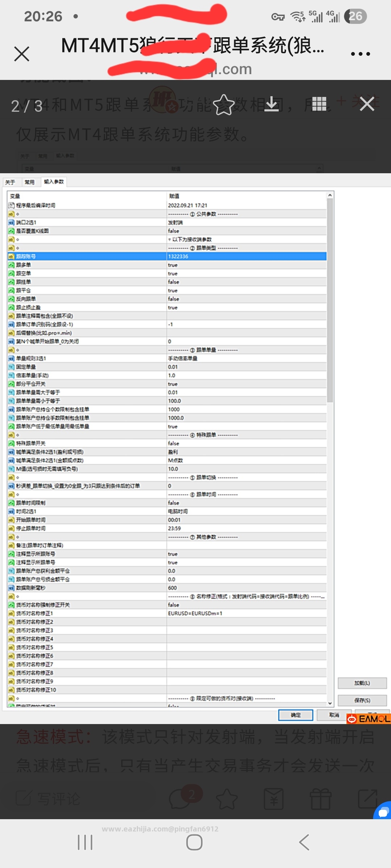The height and width of the screenshot is (868, 391).
Task: Tap the Android recent apps button
Action: point(85,842)
